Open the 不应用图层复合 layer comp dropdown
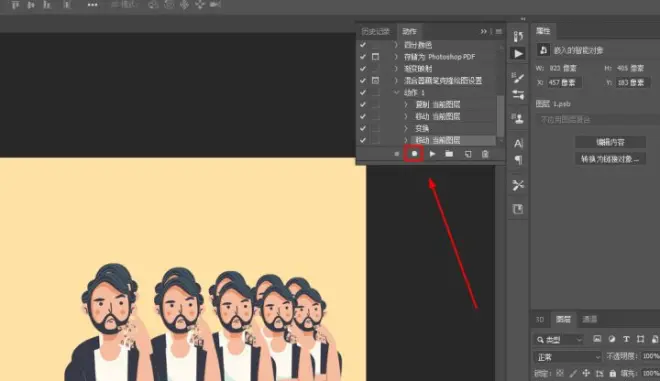Screen dimensions: 660x381 (x=598, y=120)
